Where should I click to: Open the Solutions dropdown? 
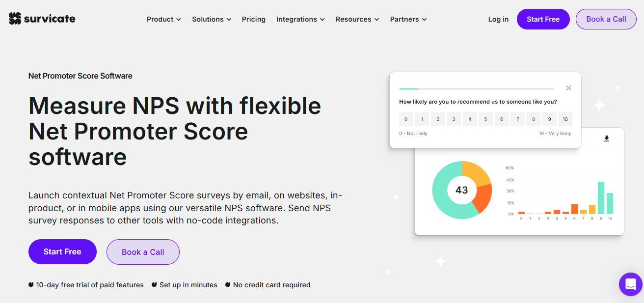coord(211,19)
